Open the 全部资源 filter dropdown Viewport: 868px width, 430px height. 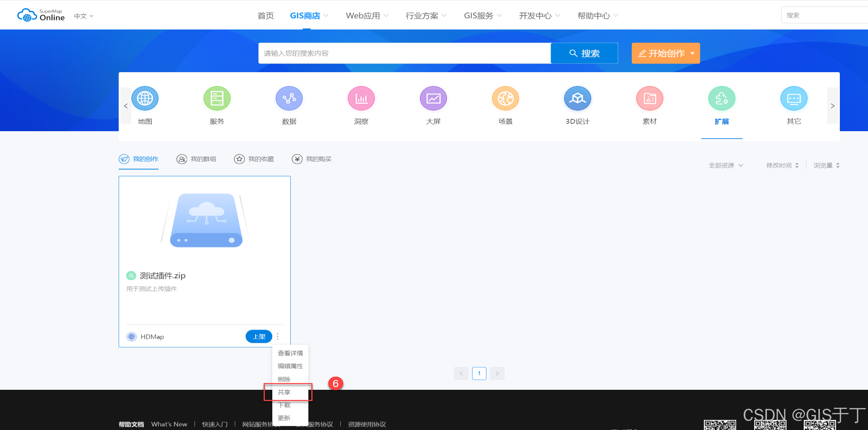tap(726, 165)
